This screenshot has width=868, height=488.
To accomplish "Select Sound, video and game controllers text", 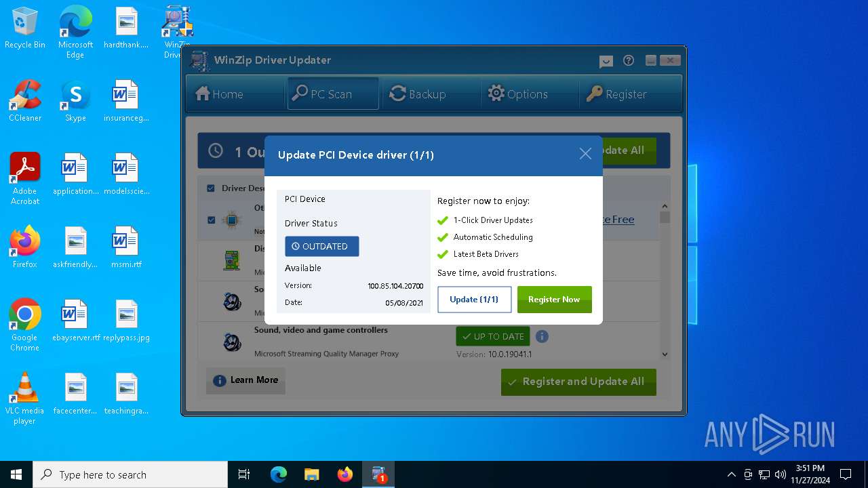I will (321, 330).
